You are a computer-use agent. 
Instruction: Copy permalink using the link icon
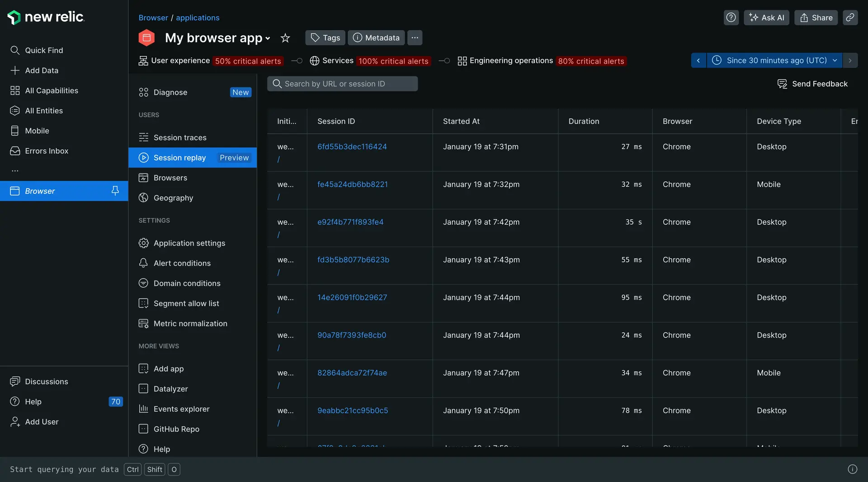coord(850,18)
